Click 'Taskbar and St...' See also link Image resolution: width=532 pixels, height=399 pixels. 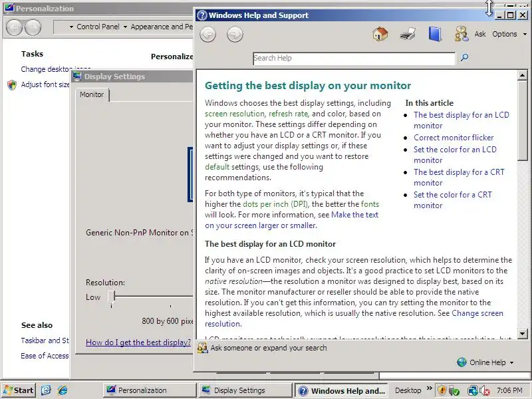point(45,340)
